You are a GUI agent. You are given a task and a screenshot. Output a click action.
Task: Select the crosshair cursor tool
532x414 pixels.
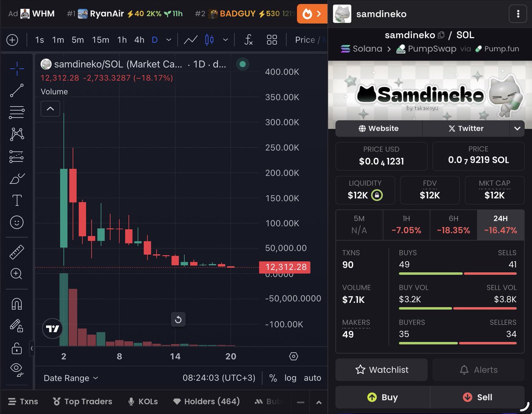click(x=17, y=68)
